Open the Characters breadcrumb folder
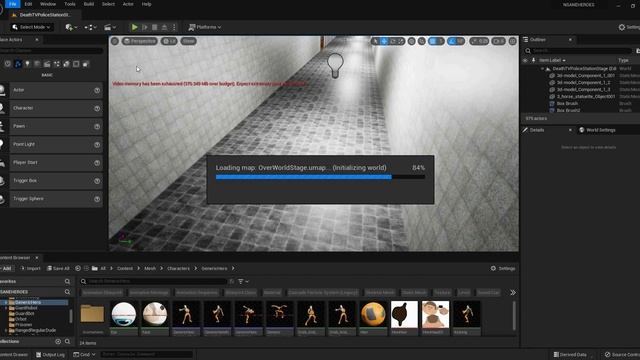640x360 pixels. 178,269
